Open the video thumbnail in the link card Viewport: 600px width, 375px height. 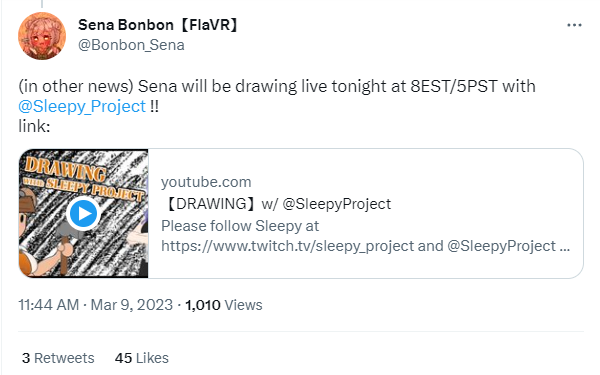(x=83, y=214)
